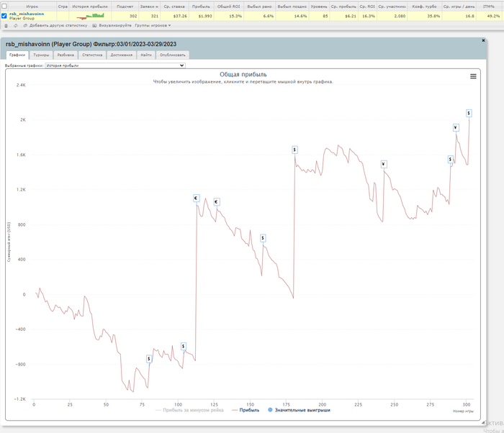Sort by the 'Заявки н' column header
The height and width of the screenshot is (433, 504).
click(x=149, y=6)
